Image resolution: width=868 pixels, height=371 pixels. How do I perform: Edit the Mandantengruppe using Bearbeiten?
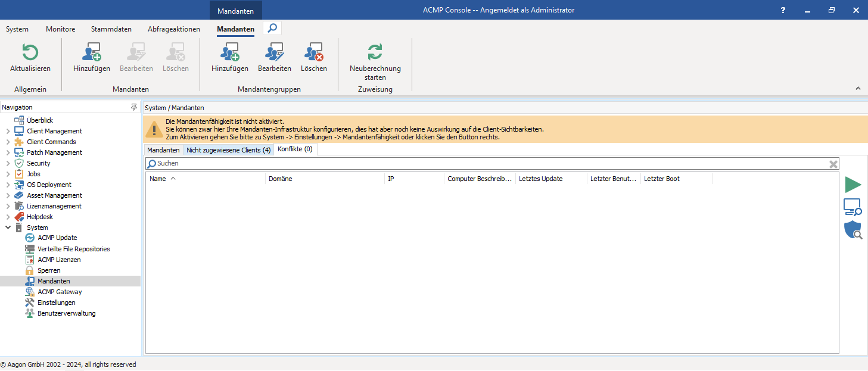274,53
